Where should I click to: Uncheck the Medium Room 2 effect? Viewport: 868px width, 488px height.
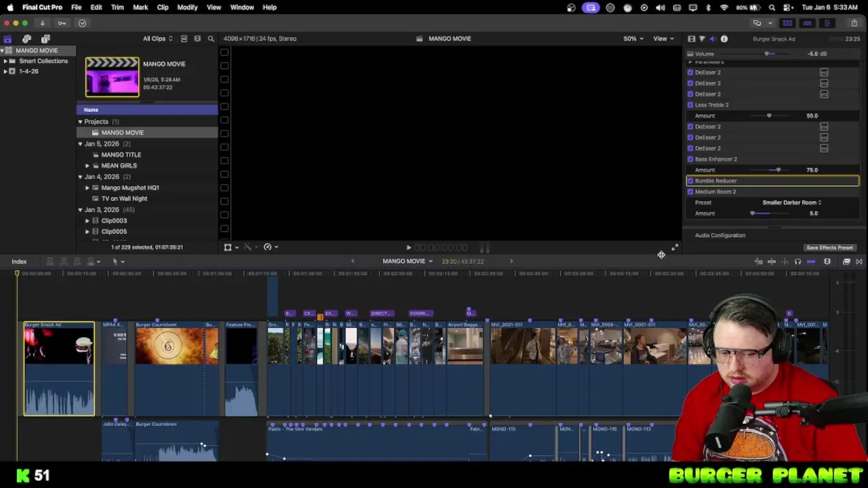690,192
